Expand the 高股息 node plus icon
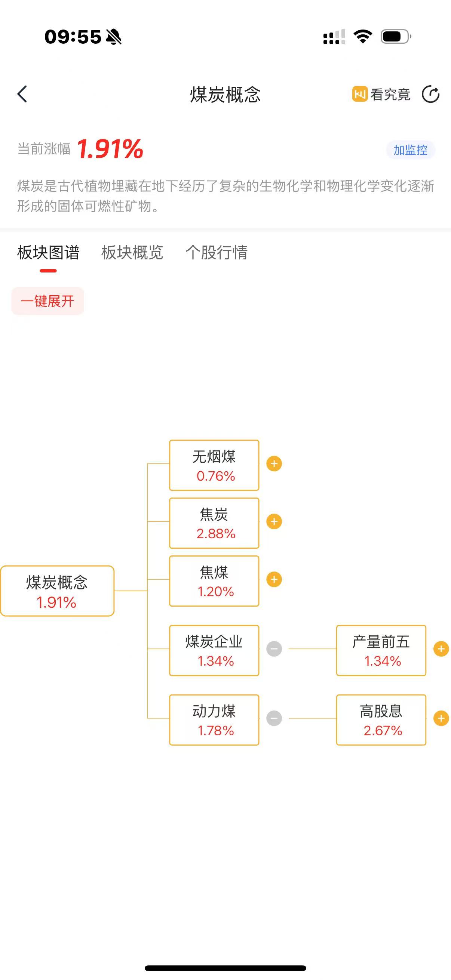The width and height of the screenshot is (451, 980). click(441, 718)
